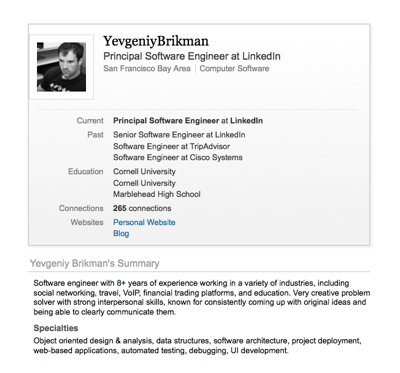Click the second Cornell University education entry
Image resolution: width=400 pixels, height=373 pixels.
click(x=144, y=183)
